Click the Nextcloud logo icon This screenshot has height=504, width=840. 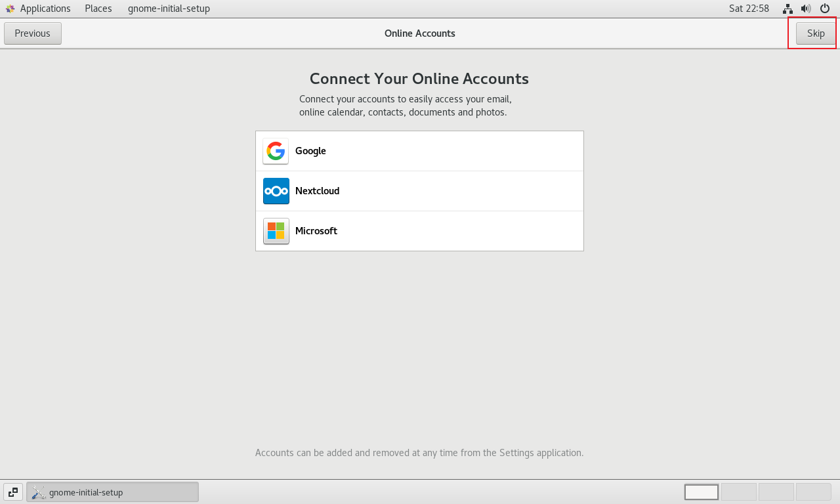pyautogui.click(x=276, y=191)
